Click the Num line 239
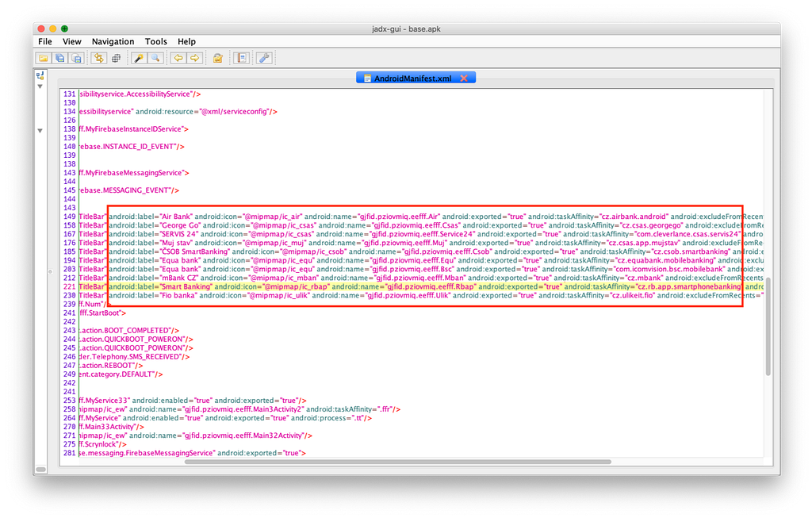Viewport: 812px width, 518px height. [95, 305]
